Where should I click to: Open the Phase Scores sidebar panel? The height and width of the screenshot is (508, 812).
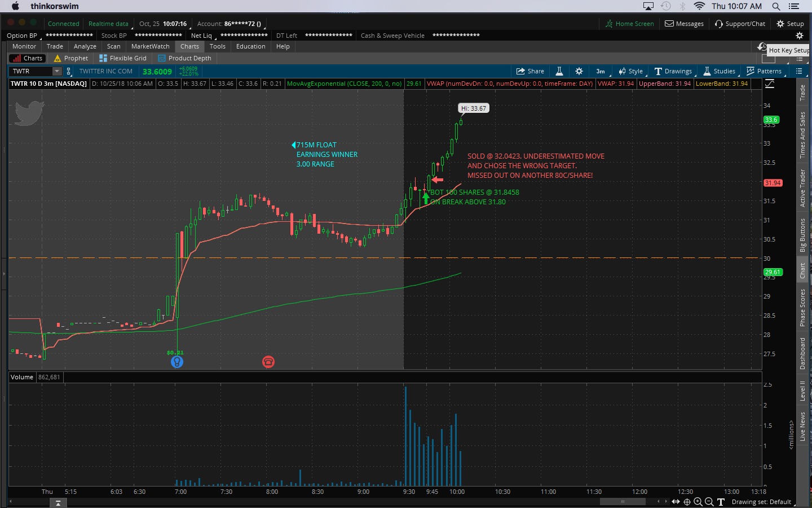point(802,308)
